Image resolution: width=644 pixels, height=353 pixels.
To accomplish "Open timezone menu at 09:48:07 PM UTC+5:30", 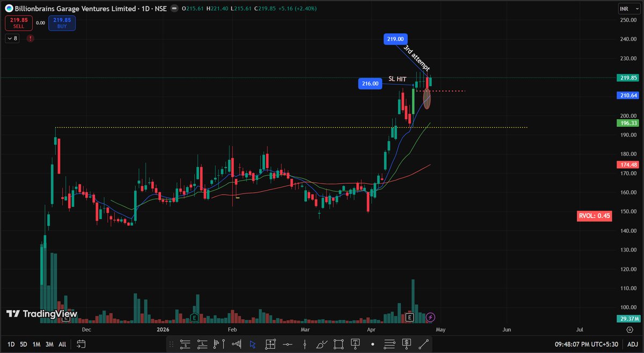I will [x=586, y=343].
